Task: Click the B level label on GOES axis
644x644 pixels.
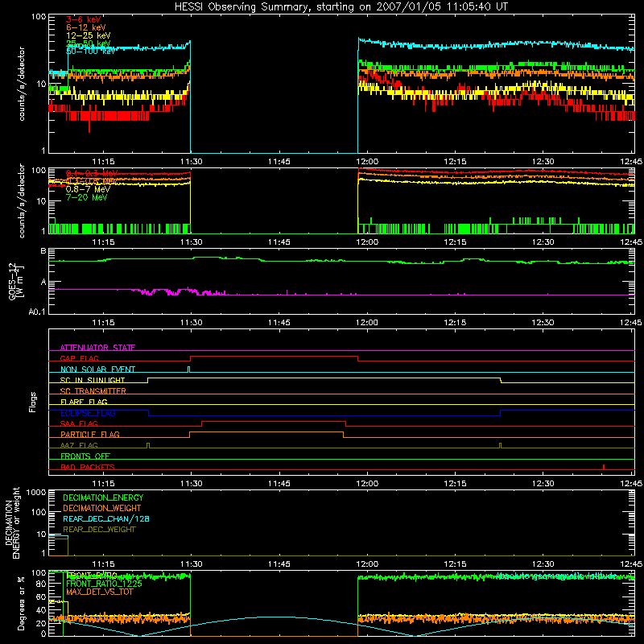Action: (43, 251)
